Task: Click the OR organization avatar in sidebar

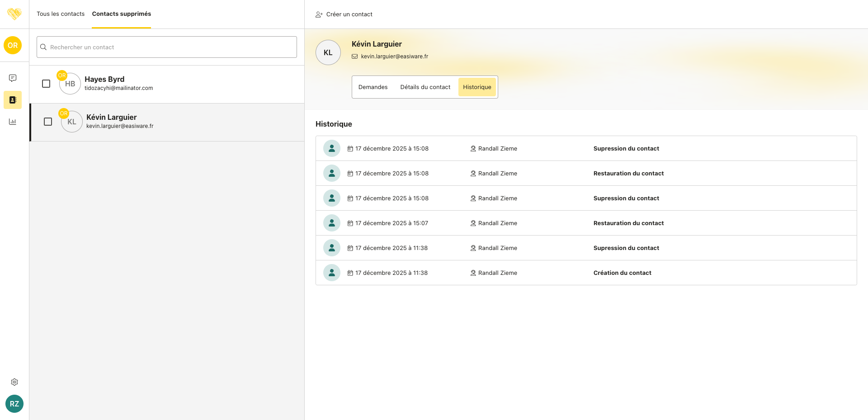Action: click(13, 45)
